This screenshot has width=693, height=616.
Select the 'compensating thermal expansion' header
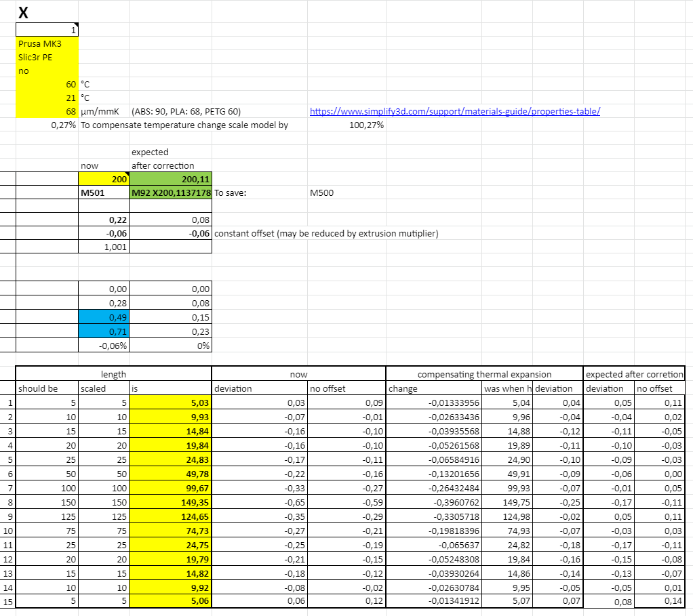click(484, 374)
